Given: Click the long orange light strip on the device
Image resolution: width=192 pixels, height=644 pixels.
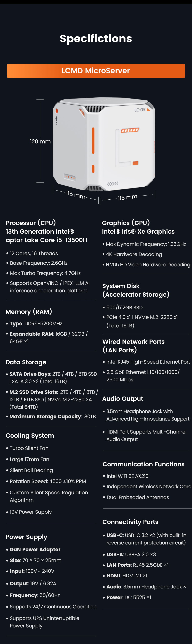Looking at the screenshot, I should (x=93, y=140).
